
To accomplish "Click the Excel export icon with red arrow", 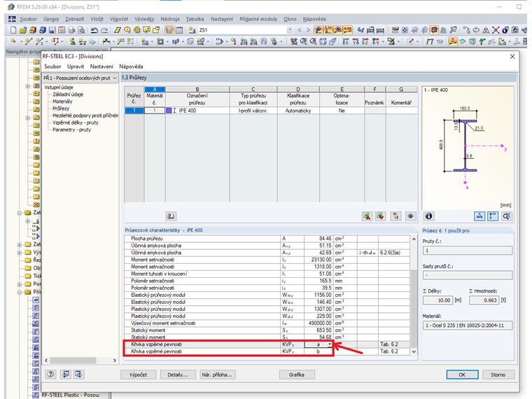I will click(x=367, y=216).
